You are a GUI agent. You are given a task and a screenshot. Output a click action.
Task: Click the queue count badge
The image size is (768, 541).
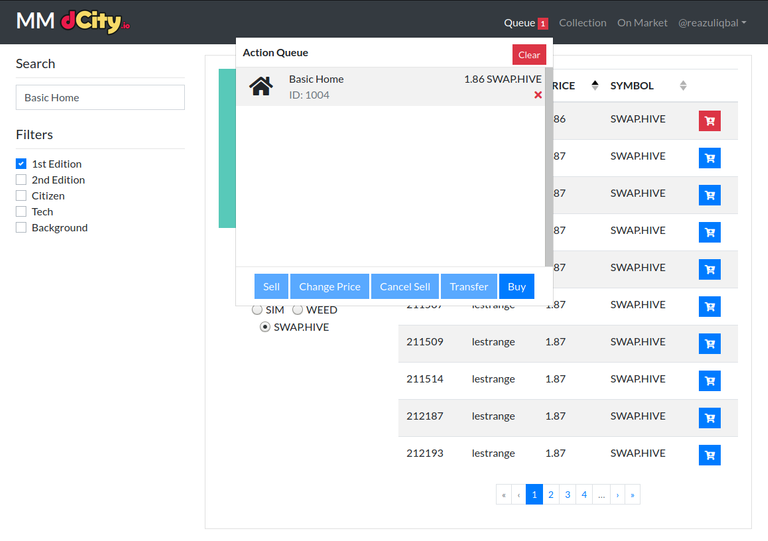[543, 24]
